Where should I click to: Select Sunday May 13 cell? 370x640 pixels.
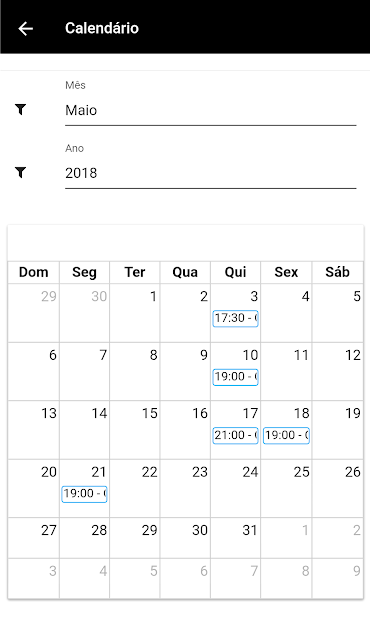point(33,430)
